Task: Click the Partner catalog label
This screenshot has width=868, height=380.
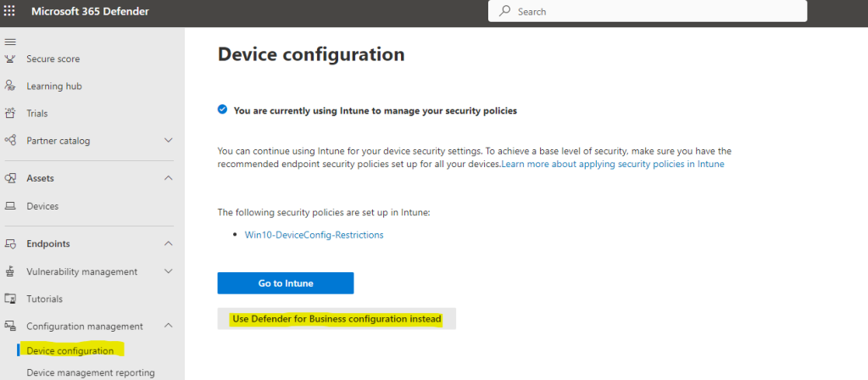Action: point(58,141)
